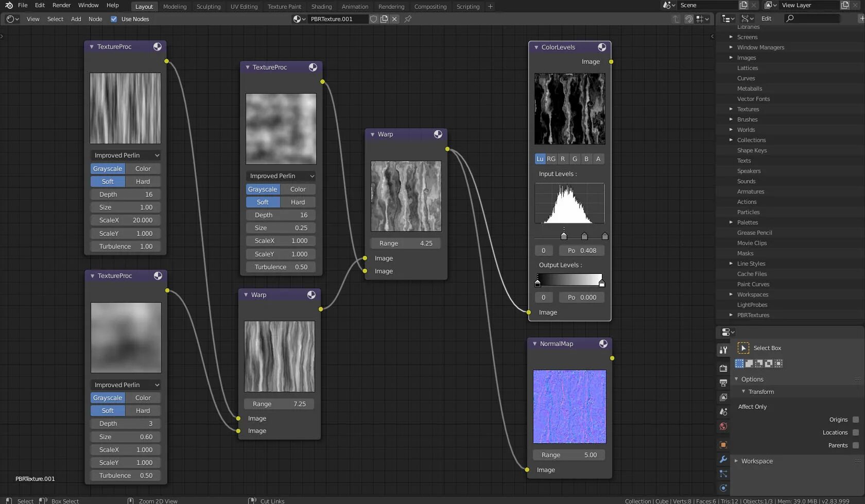Select the B channel in ColorLevels node
The image size is (865, 504).
(586, 159)
